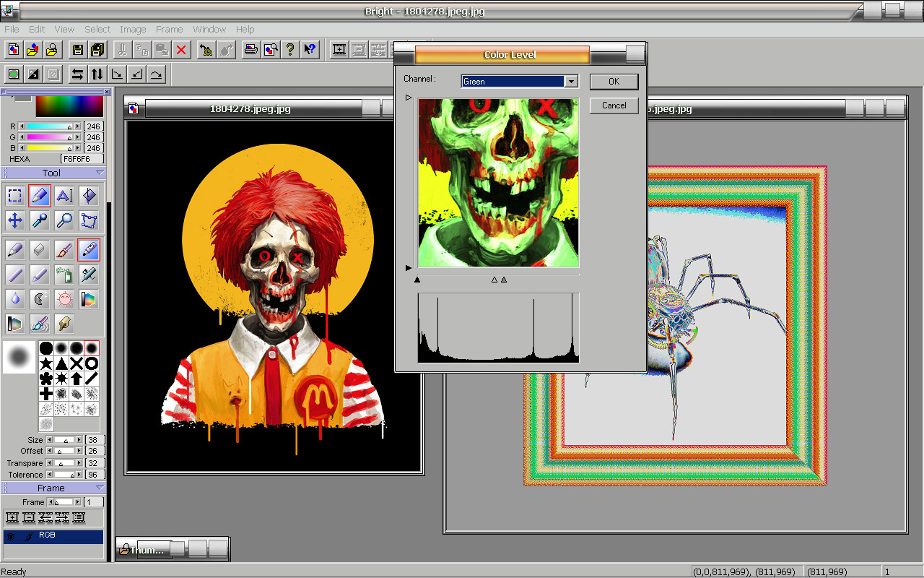
Task: Collapse the Frame panel using its triangle
Action: tap(100, 488)
